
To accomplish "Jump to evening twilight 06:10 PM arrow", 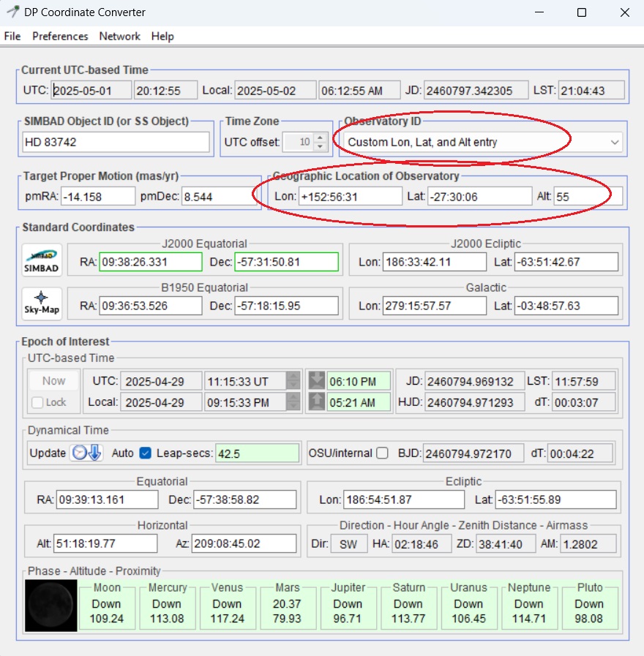I will pyautogui.click(x=317, y=381).
